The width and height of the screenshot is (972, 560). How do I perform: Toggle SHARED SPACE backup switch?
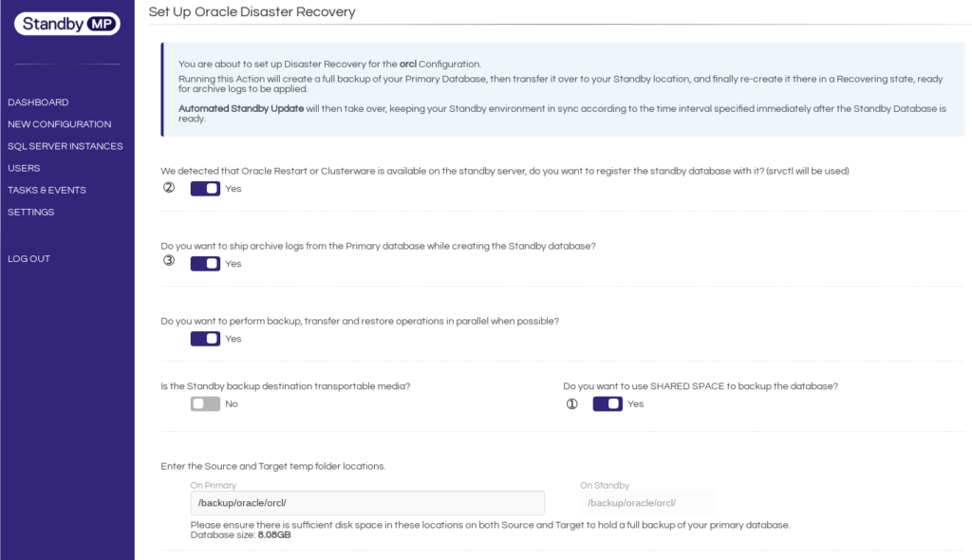[607, 403]
